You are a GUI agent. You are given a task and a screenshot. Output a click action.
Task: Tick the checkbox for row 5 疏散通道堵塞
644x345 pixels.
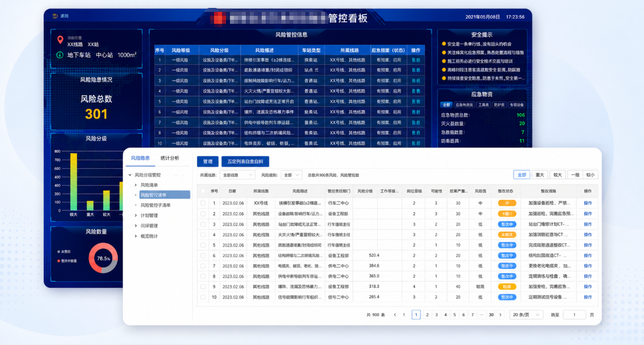(203, 245)
